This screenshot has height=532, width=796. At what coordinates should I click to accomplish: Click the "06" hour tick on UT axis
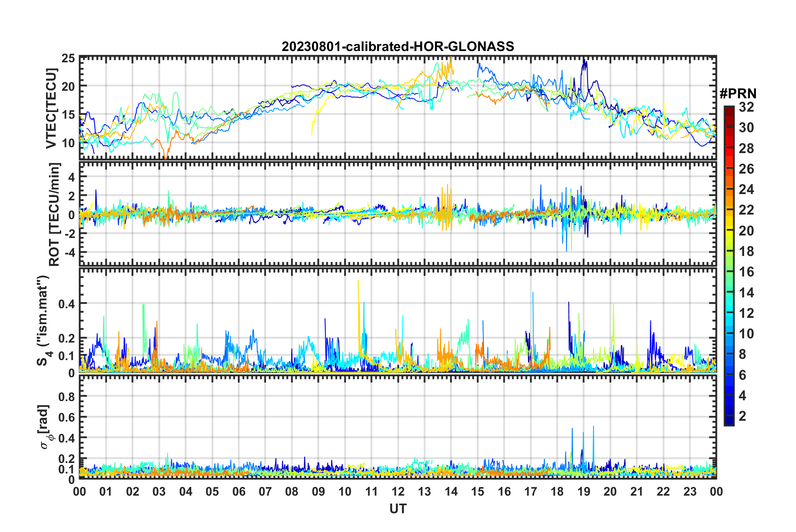pyautogui.click(x=239, y=491)
